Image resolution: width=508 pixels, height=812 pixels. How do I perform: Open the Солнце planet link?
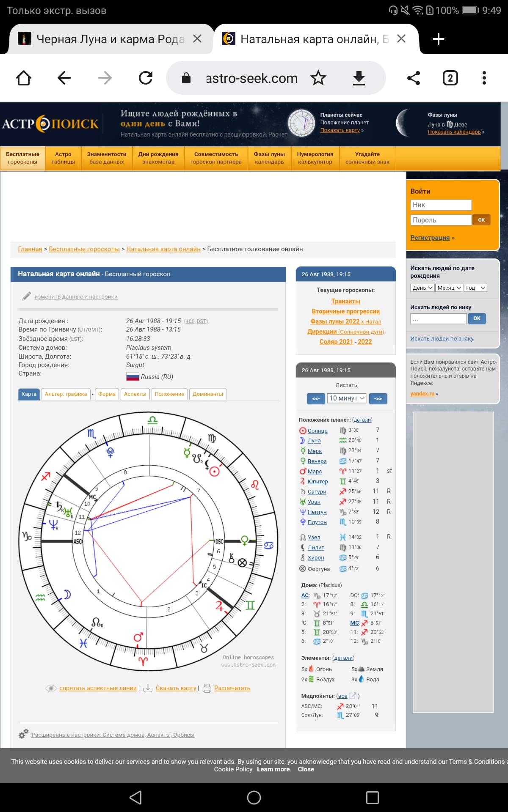[x=317, y=431]
